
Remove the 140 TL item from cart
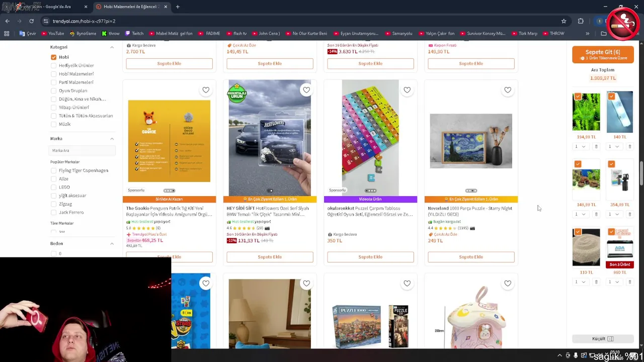tap(629, 146)
